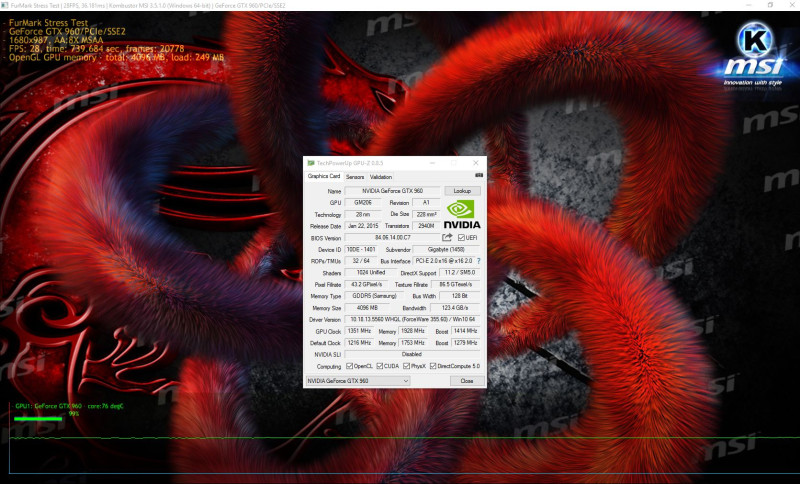Image resolution: width=800 pixels, height=484 pixels.
Task: Close GPU-Z with the title bar X
Action: (x=476, y=163)
